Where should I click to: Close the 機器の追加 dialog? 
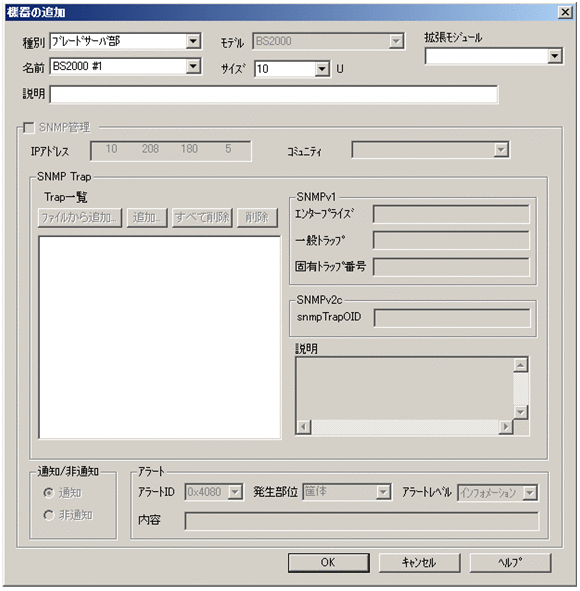point(565,12)
